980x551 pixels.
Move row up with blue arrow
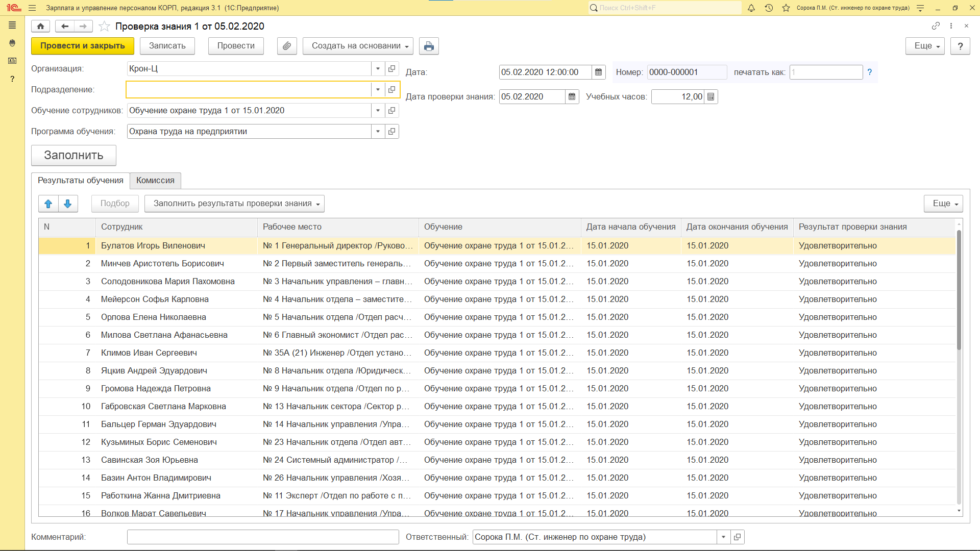pos(48,204)
